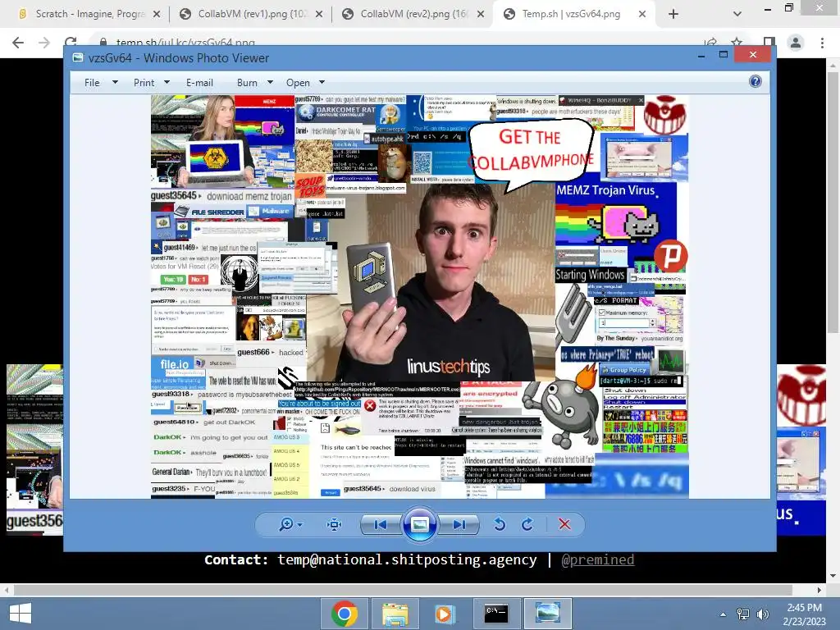Click the Photo Viewer help icon
Image resolution: width=840 pixels, height=630 pixels.
click(756, 81)
